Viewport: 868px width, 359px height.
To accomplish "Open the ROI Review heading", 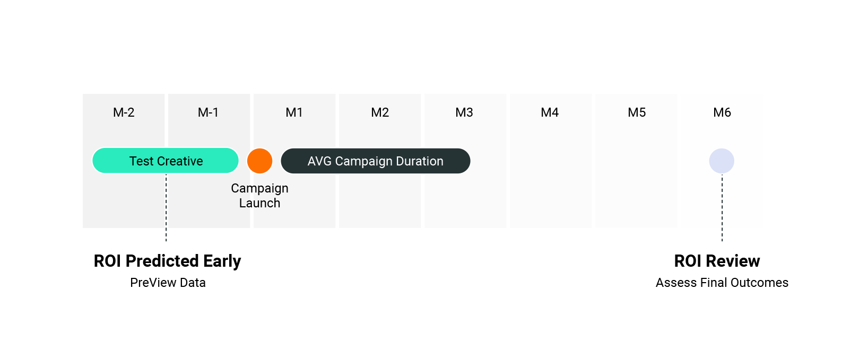I will click(717, 261).
